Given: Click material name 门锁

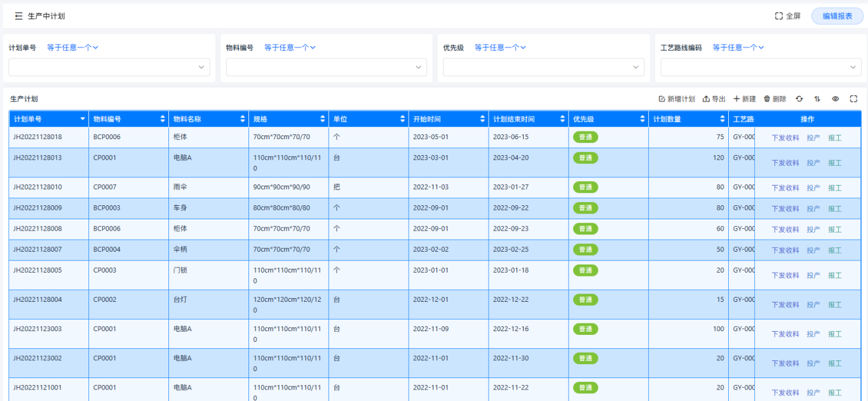Looking at the screenshot, I should click(180, 270).
